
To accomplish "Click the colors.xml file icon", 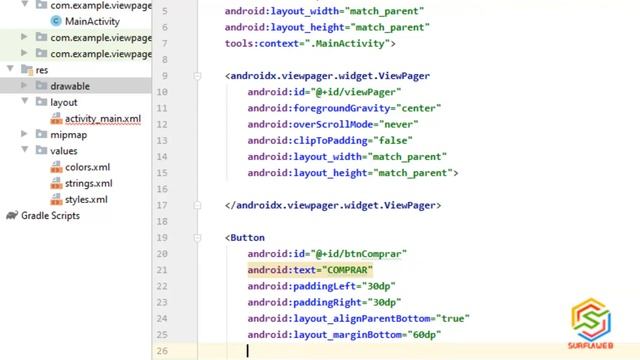I will click(56, 167).
